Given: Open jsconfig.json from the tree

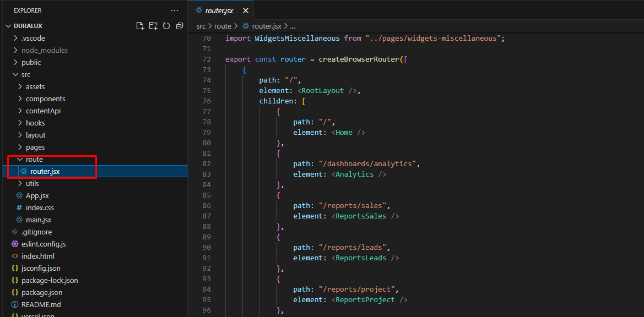Looking at the screenshot, I should pyautogui.click(x=41, y=268).
